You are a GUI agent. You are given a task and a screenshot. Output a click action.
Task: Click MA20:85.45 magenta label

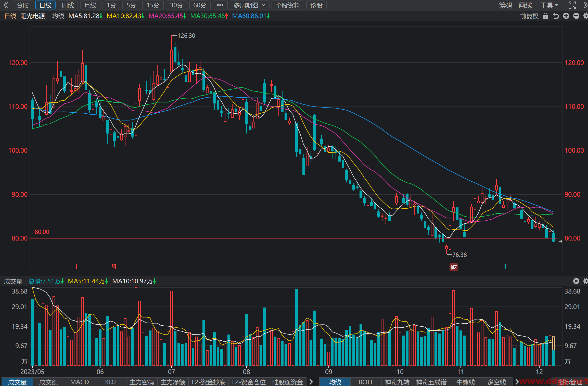[167, 16]
